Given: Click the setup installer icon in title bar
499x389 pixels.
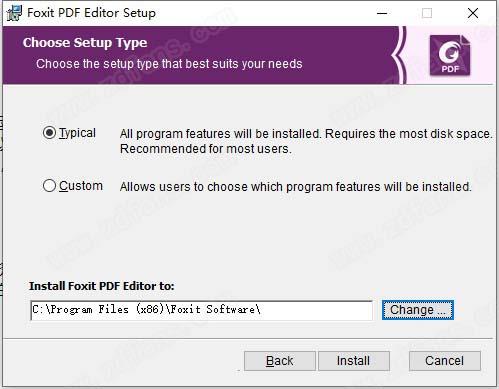Looking at the screenshot, I should coord(14,13).
